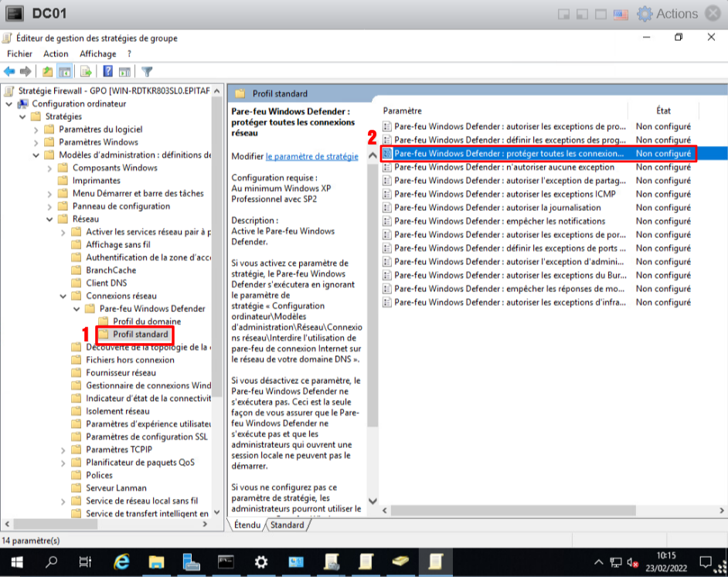Toggle the show/hide action pane icon

click(x=124, y=72)
